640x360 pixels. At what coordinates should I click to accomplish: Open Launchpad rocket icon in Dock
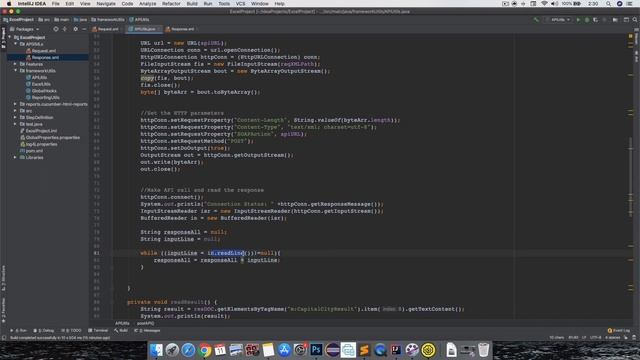(x=172, y=350)
